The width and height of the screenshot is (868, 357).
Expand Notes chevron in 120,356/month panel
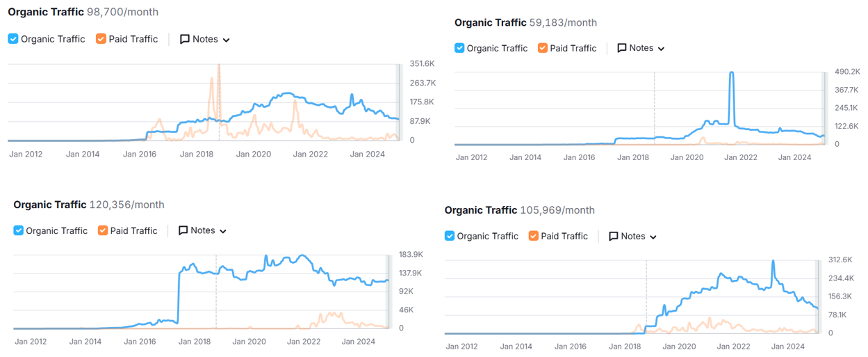pyautogui.click(x=224, y=232)
